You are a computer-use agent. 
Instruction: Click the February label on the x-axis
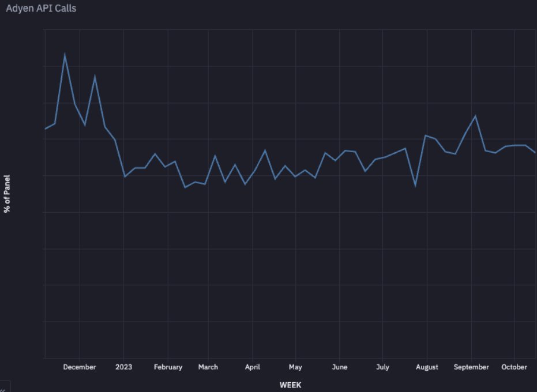click(x=168, y=367)
